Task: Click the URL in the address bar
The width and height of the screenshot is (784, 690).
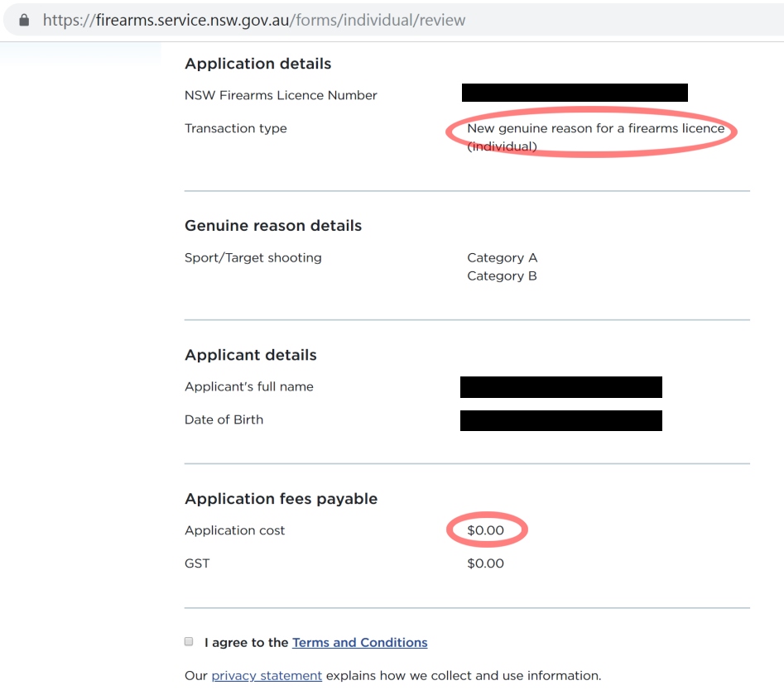Action: click(x=254, y=20)
